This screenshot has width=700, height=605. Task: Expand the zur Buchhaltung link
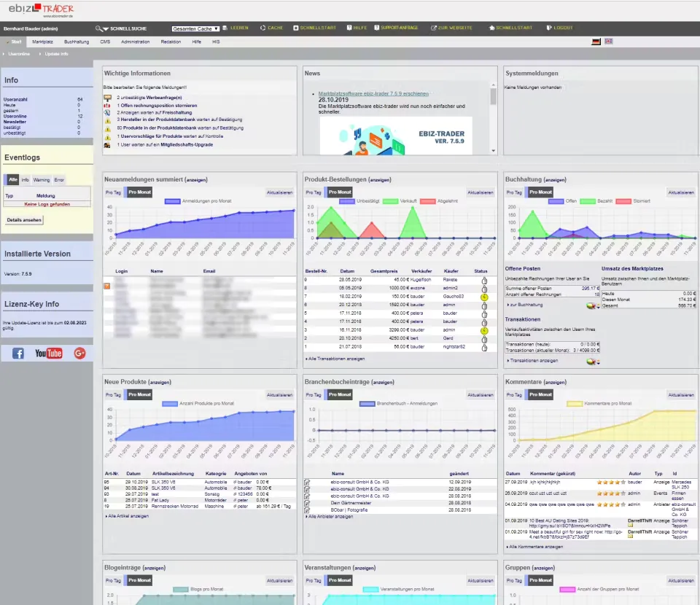(525, 305)
